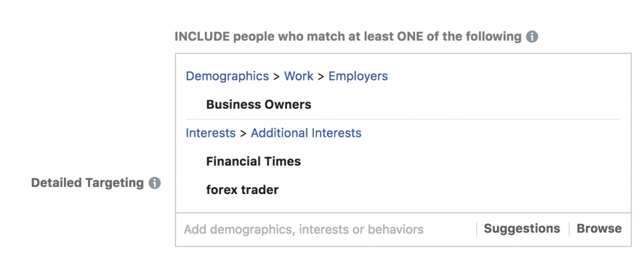
Task: Open the Additional Interests link
Action: pos(306,133)
